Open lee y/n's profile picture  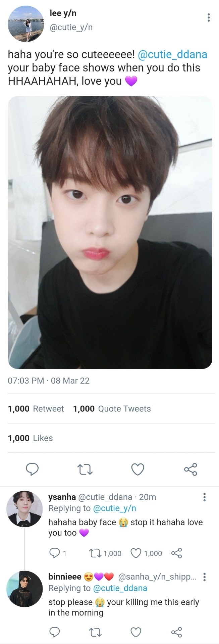pos(26,23)
